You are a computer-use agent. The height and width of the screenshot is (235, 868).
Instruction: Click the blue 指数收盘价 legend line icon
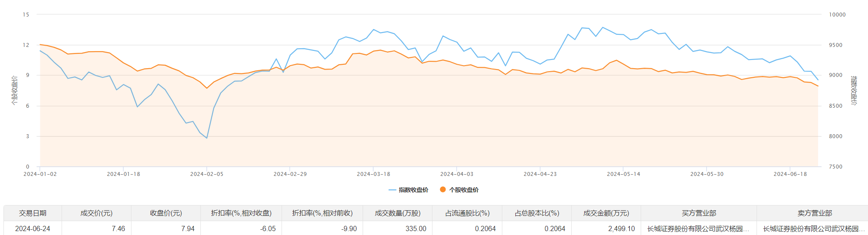point(392,190)
